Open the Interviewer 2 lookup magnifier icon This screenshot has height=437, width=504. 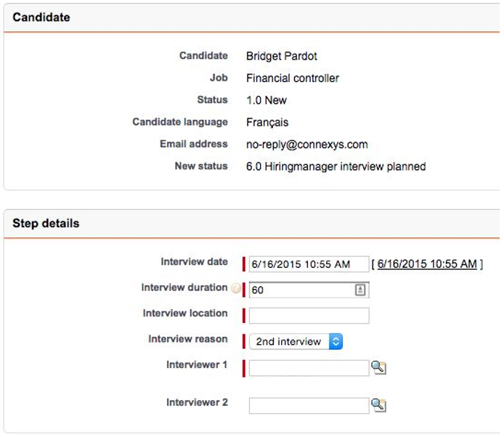click(x=378, y=405)
